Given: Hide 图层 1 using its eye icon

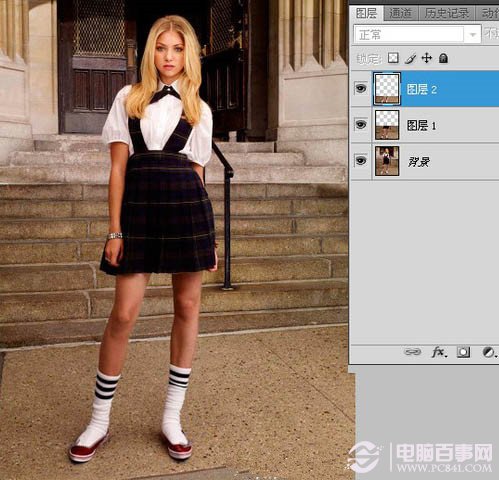Looking at the screenshot, I should 361,125.
